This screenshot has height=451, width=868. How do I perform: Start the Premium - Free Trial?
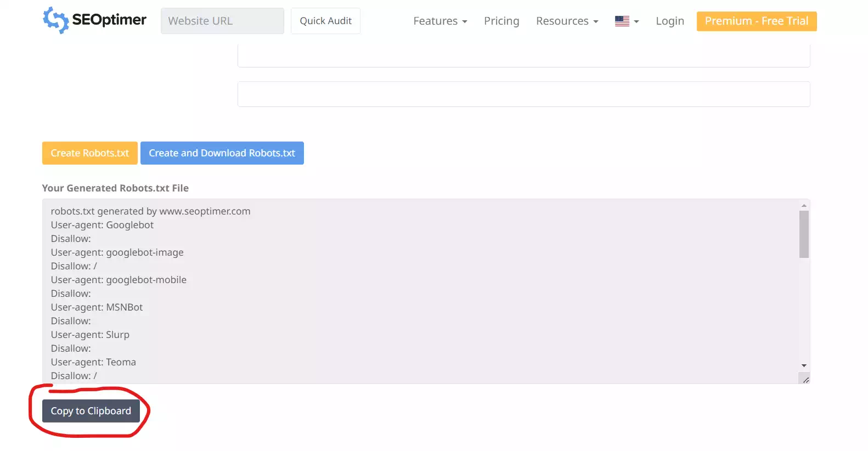pyautogui.click(x=757, y=21)
